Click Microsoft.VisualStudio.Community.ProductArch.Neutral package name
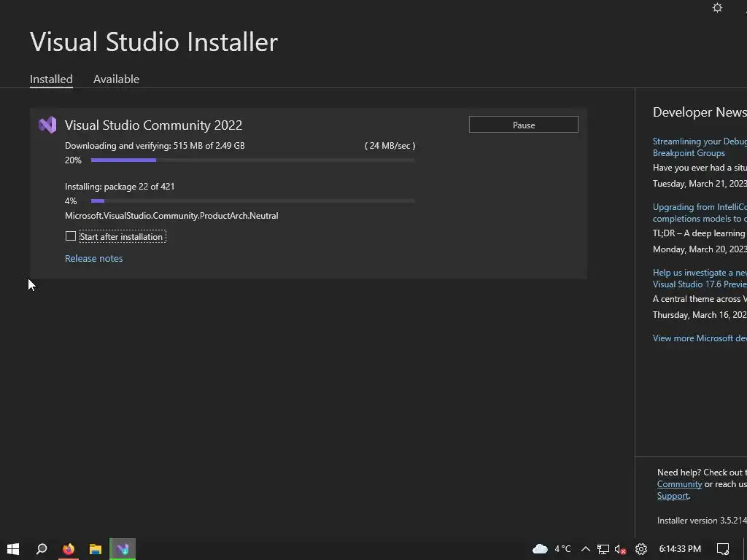This screenshot has width=747, height=560. [x=171, y=216]
